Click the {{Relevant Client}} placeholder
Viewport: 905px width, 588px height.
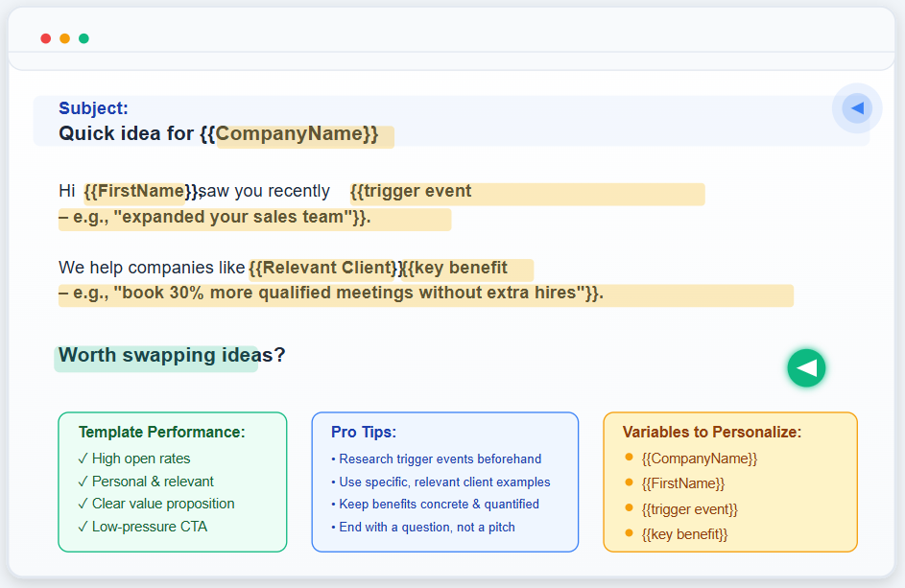[x=325, y=268]
